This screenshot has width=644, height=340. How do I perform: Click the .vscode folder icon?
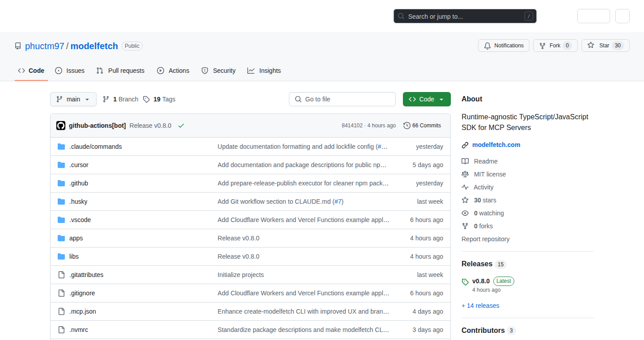61,220
